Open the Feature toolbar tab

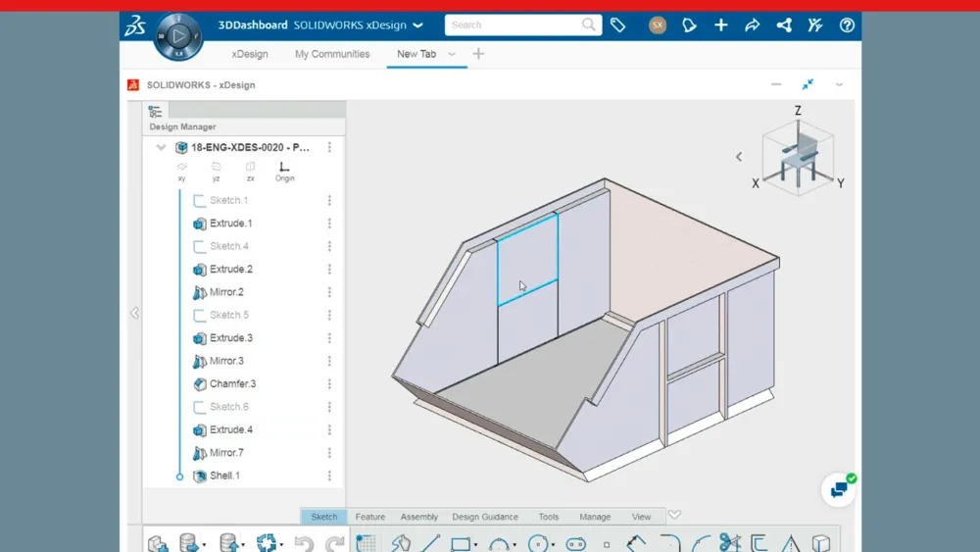(370, 517)
